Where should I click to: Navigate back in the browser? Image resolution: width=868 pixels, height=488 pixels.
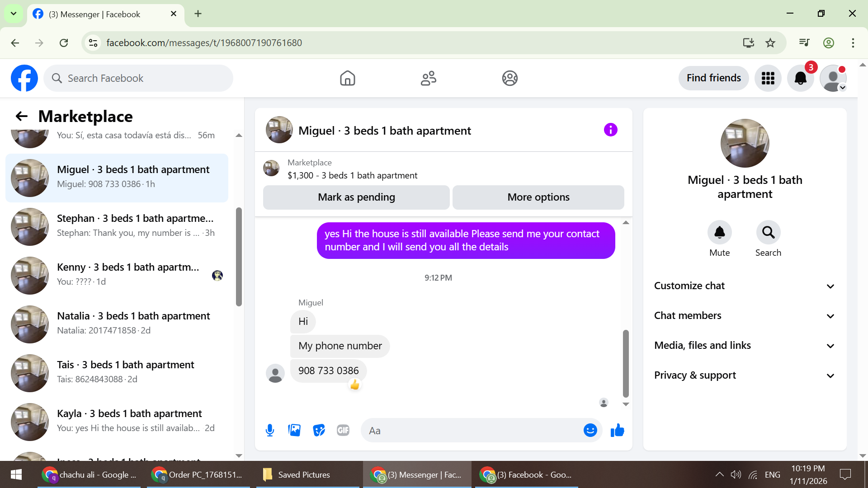15,43
